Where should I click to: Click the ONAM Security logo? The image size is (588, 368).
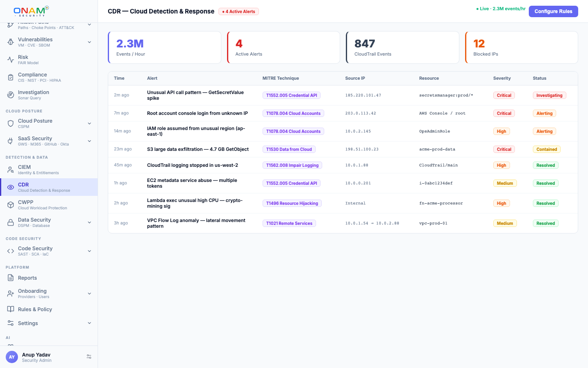click(31, 11)
